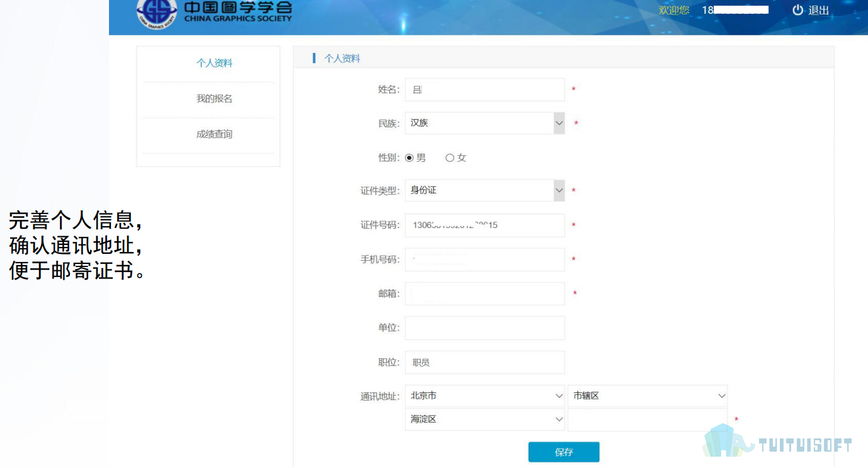The image size is (868, 468).
Task: Open the 成绩查询 sidebar menu item
Action: 214,134
